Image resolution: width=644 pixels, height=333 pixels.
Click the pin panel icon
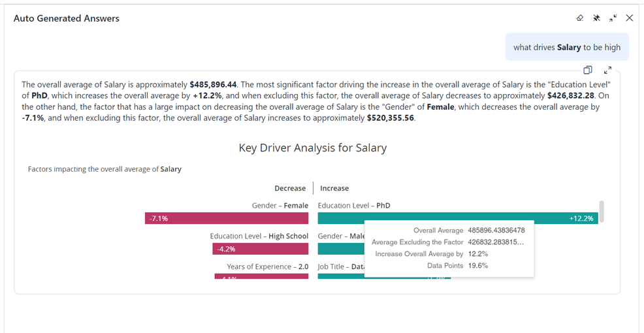[596, 18]
